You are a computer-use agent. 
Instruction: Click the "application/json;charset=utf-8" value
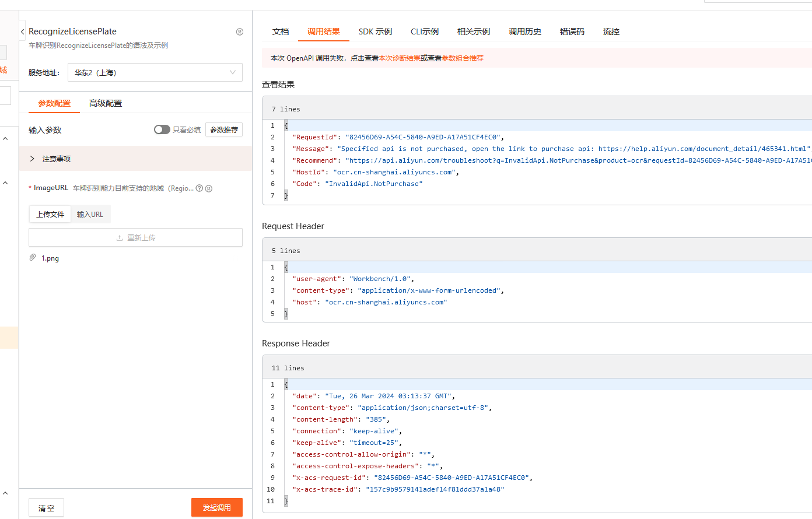422,408
